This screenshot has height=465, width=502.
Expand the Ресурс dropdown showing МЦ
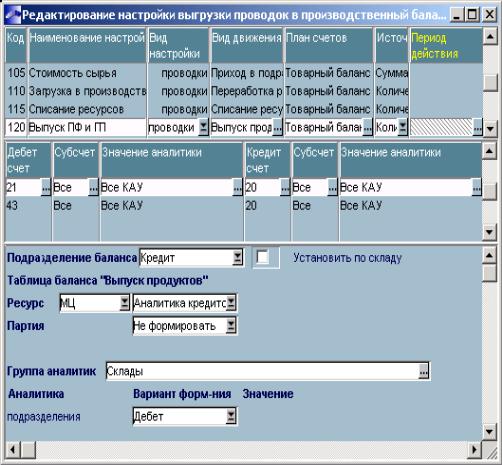[124, 303]
